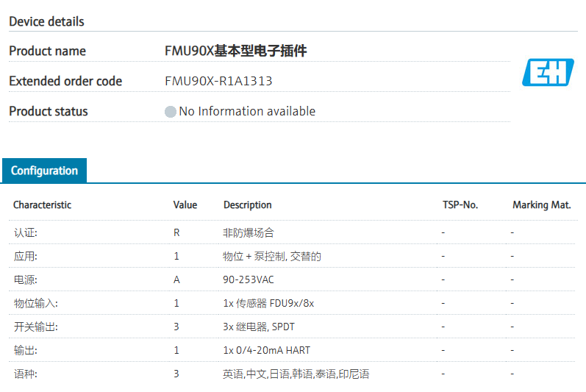This screenshot has width=586, height=392.
Task: Click the TSP-No. column header
Action: [460, 205]
